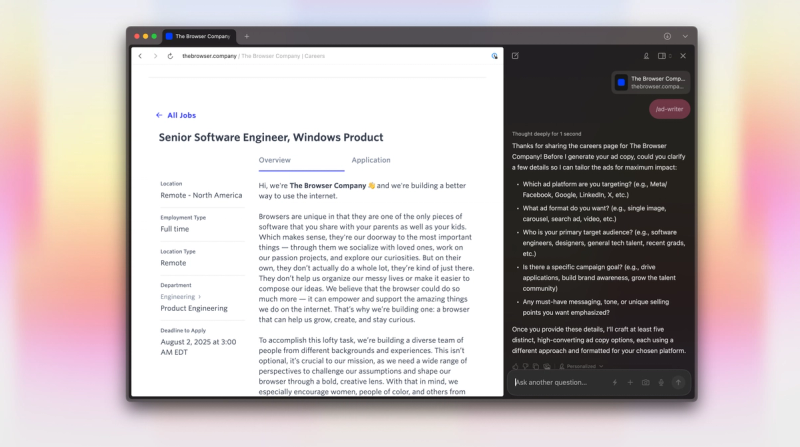Click the blue favicon on the browser tab

(x=169, y=36)
